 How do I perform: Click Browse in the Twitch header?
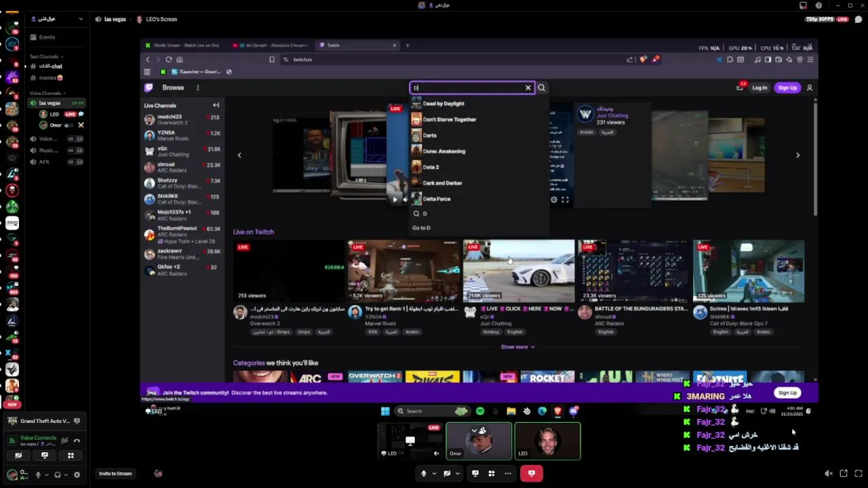coord(173,87)
